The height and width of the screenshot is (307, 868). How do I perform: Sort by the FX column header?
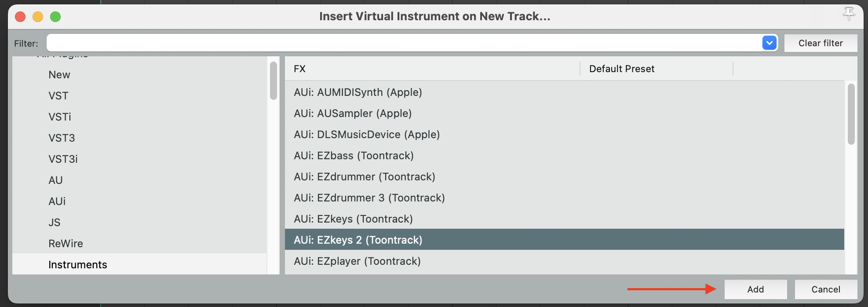(300, 69)
